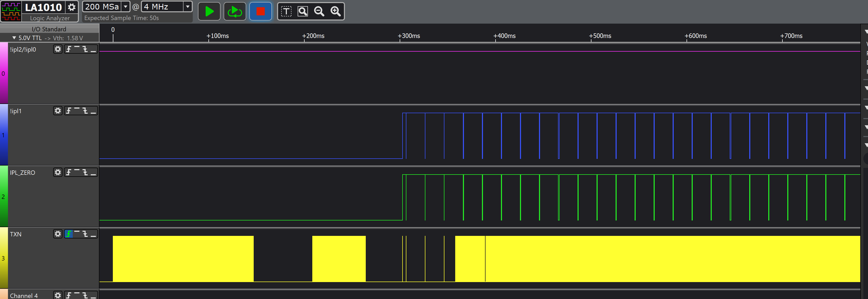Select the !ipl1 channel label
Viewport: 868px width, 299px height.
pyautogui.click(x=15, y=111)
